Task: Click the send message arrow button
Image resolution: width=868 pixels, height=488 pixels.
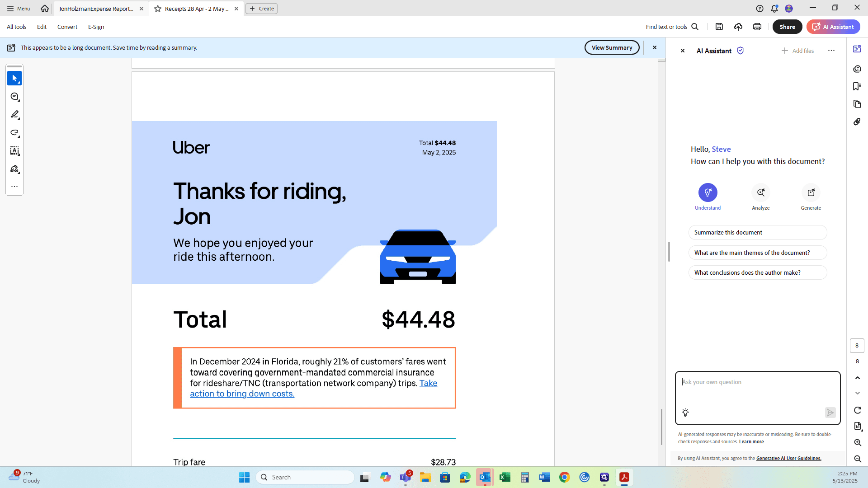Action: (x=830, y=413)
